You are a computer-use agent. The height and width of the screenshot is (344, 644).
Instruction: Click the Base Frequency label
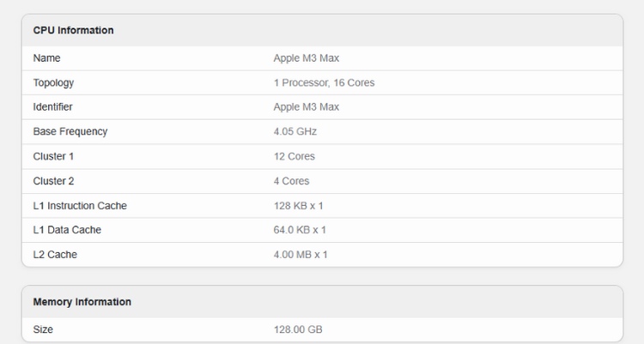[70, 132]
